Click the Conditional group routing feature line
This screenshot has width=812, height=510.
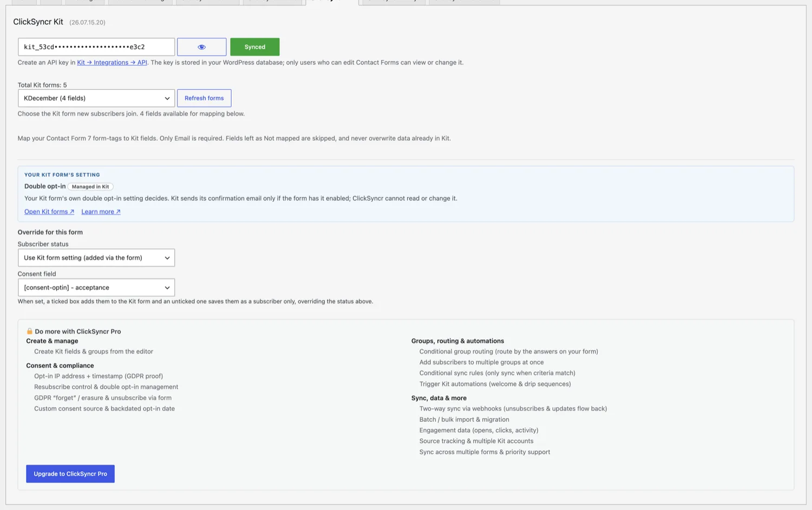tap(509, 352)
